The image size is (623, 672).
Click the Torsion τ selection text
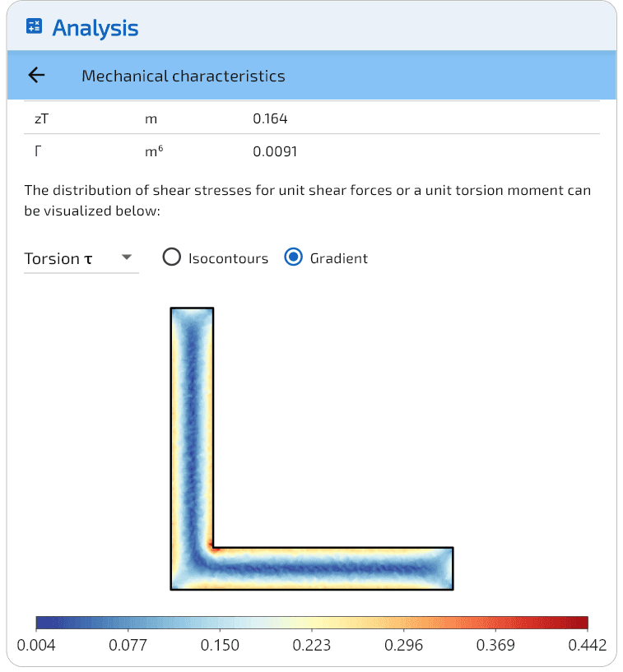click(58, 258)
